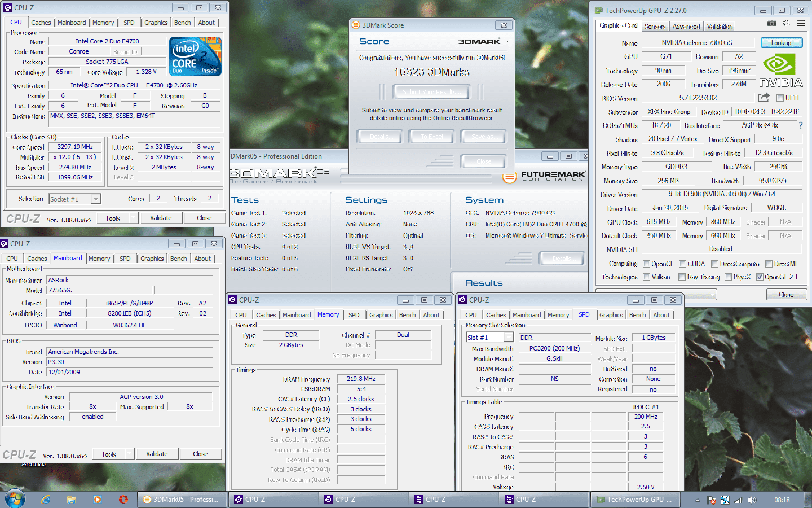812x508 pixels.
Task: Open Caches tab in the top-left CPU-Z window
Action: pyautogui.click(x=41, y=23)
